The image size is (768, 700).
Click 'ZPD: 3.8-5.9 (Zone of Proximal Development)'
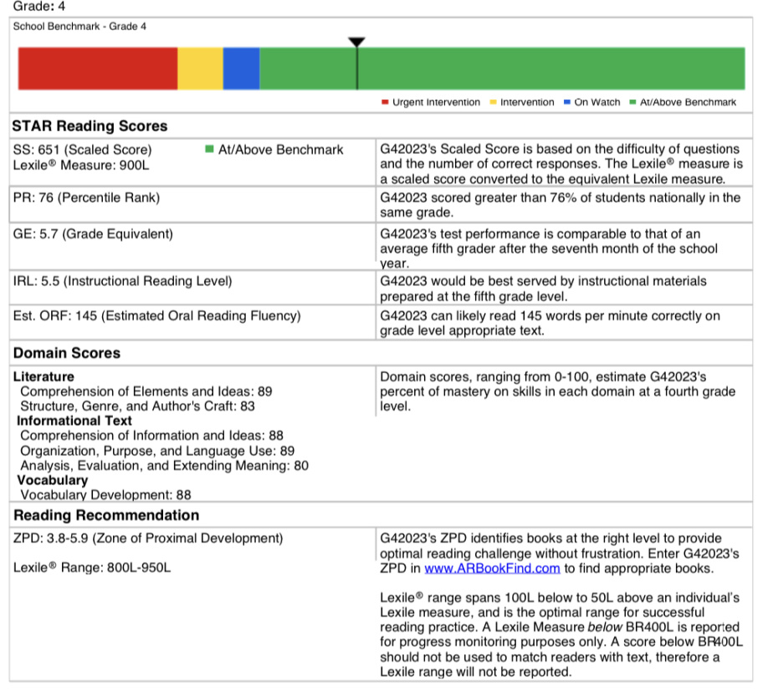pos(148,539)
